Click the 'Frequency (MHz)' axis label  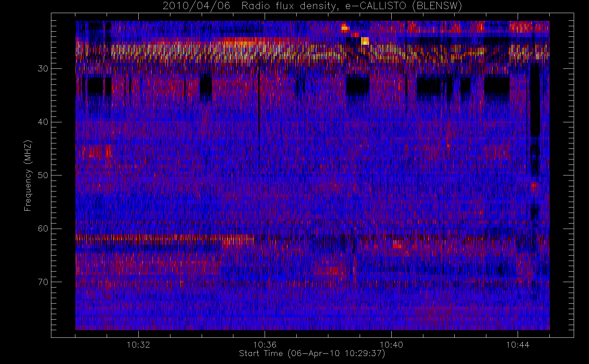[x=28, y=175]
